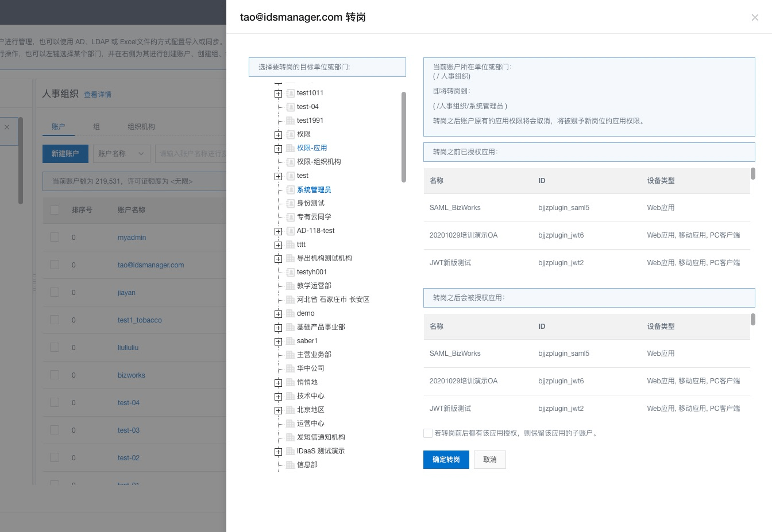Image resolution: width=772 pixels, height=532 pixels.
Task: Click the person icon next to 身份测试
Action: 291,203
